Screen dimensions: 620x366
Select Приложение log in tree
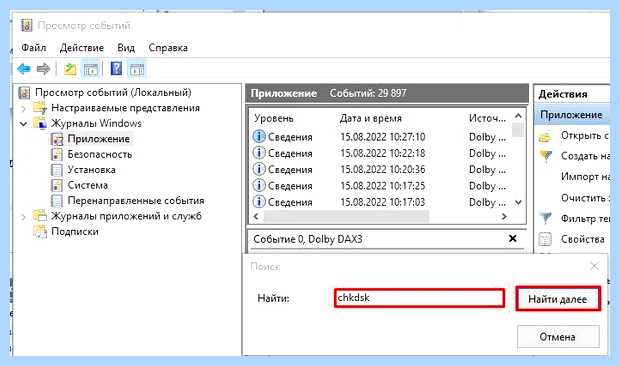click(98, 139)
